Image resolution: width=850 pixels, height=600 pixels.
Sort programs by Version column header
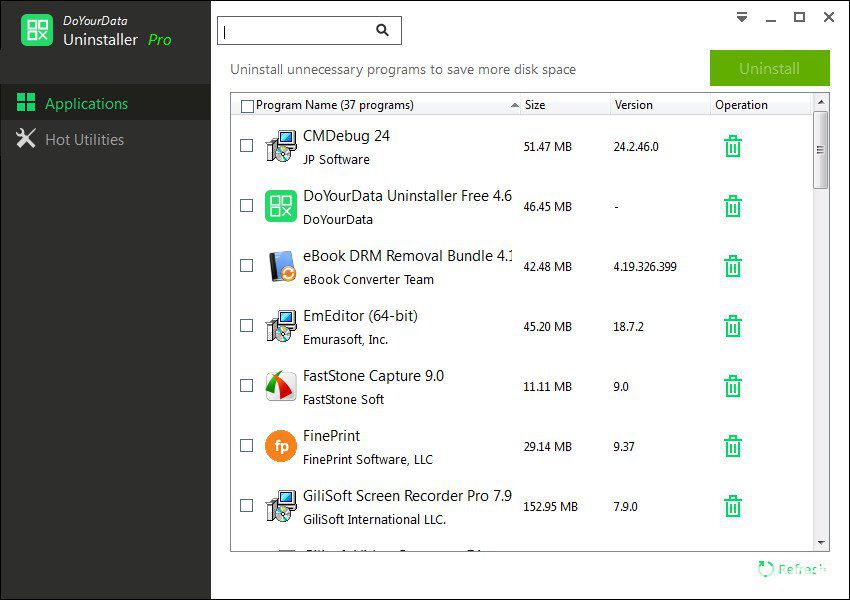pos(660,105)
